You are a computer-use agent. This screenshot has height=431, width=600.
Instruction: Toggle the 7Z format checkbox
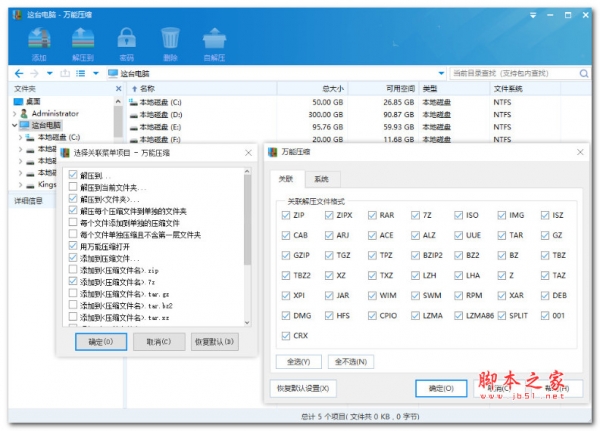pyautogui.click(x=415, y=215)
